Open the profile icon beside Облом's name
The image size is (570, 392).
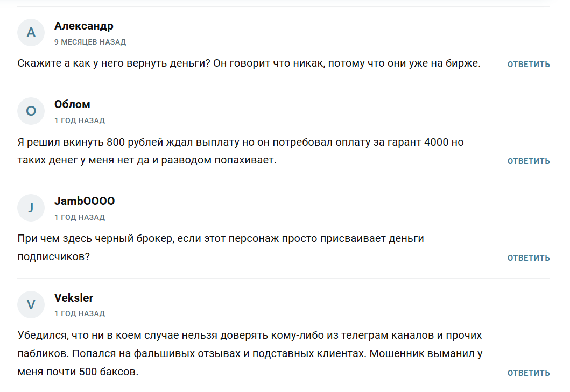tap(31, 111)
